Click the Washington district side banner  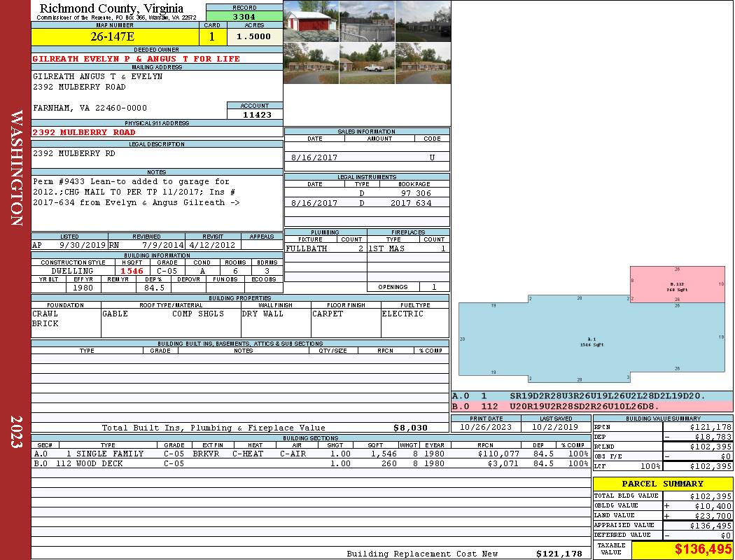(x=15, y=168)
